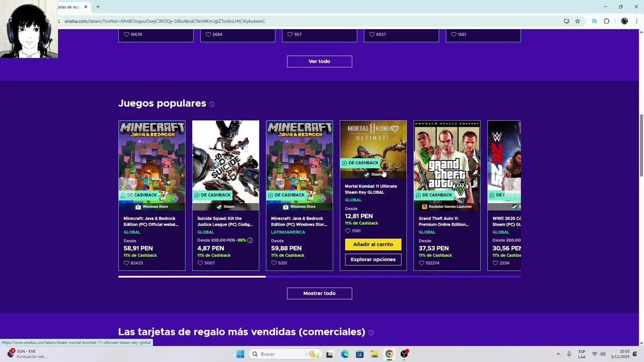Click heart icon with 2684 count
This screenshot has height=362, width=644.
click(208, 35)
